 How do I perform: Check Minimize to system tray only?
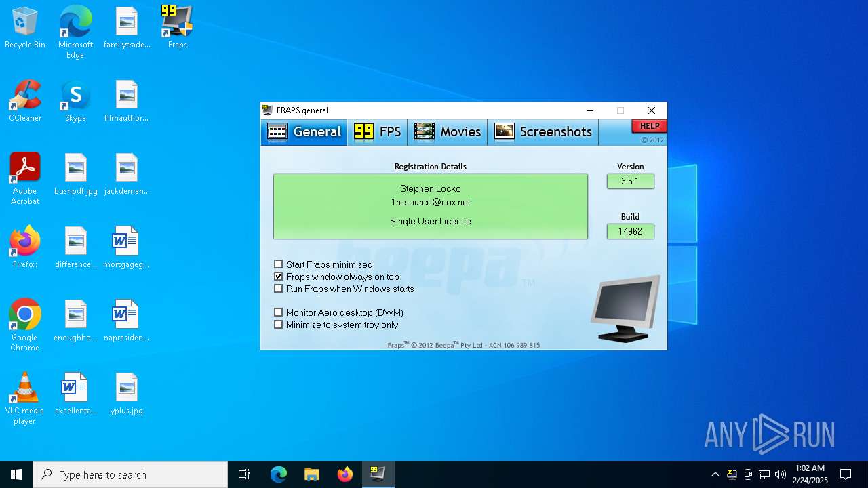[278, 325]
